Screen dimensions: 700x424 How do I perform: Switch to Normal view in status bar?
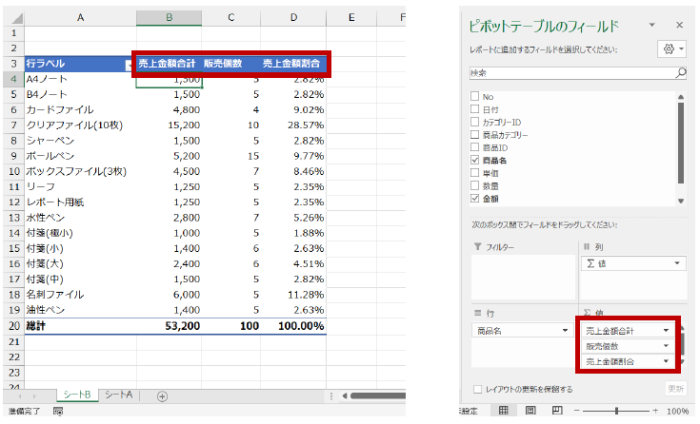click(x=503, y=411)
